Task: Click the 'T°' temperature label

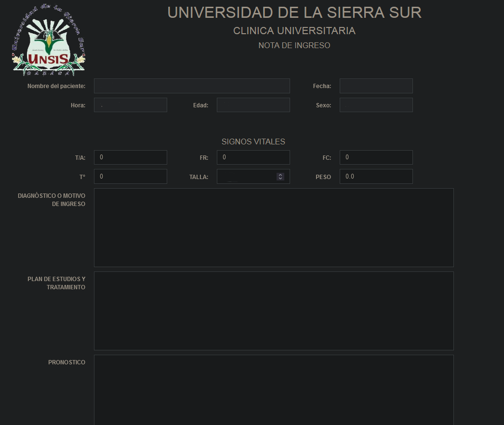Action: 82,177
